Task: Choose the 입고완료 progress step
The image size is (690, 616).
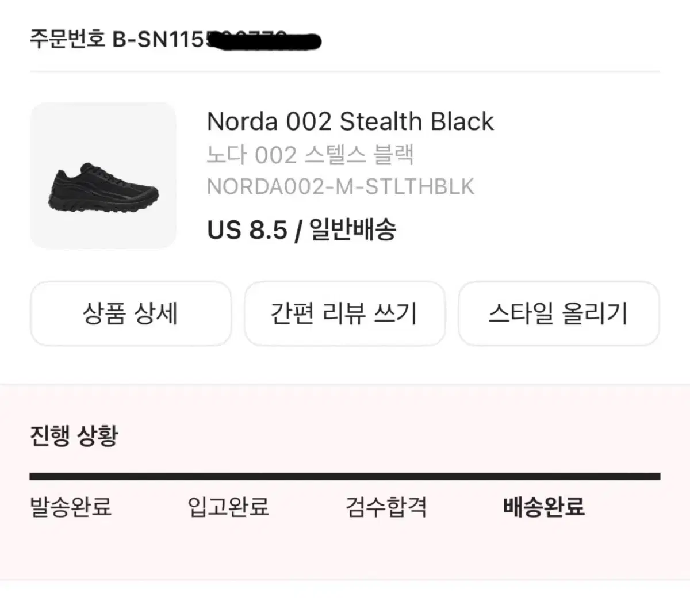Action: (x=228, y=507)
